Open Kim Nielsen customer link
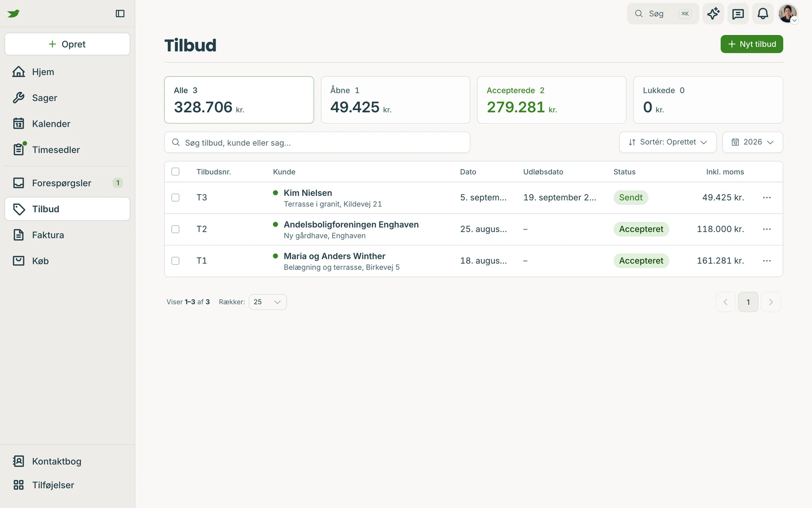812x508 pixels. pos(308,193)
